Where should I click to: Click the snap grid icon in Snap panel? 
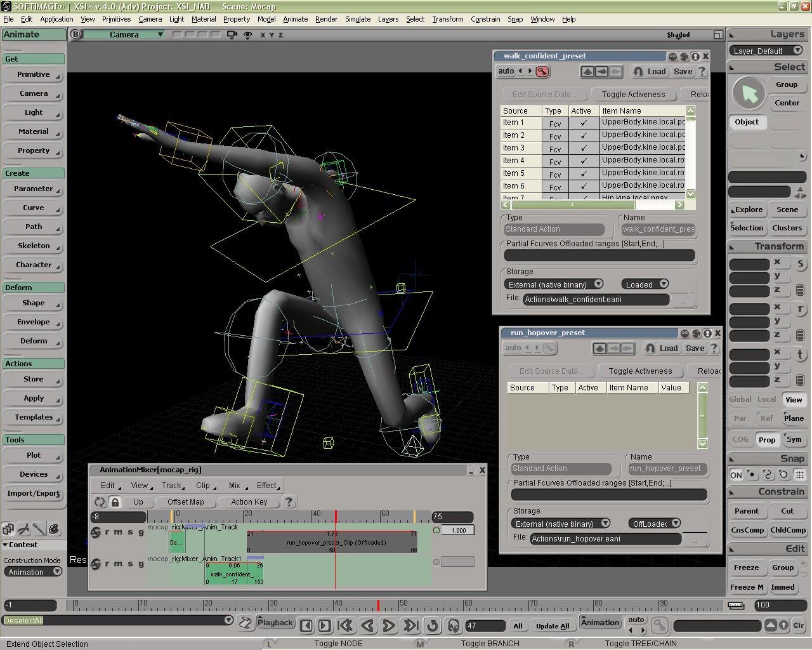pyautogui.click(x=799, y=475)
